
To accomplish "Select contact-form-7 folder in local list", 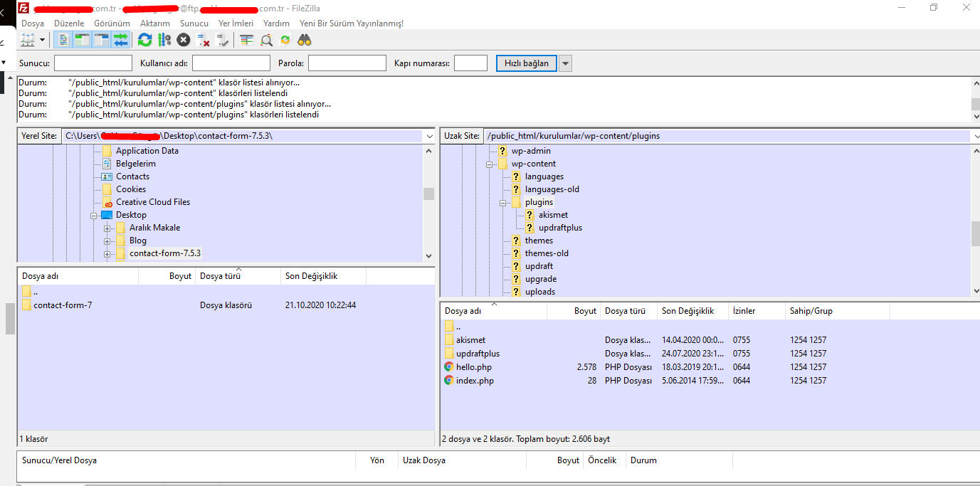I will click(x=63, y=305).
